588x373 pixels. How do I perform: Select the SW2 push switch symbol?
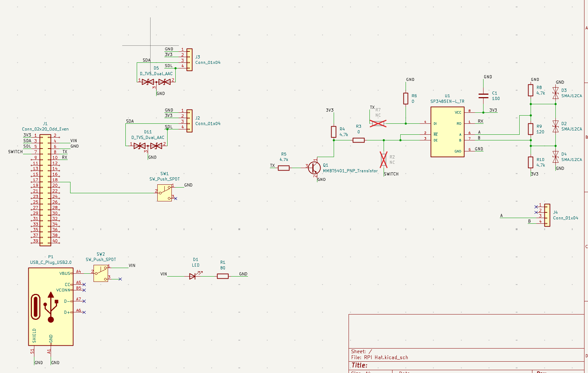click(x=101, y=273)
